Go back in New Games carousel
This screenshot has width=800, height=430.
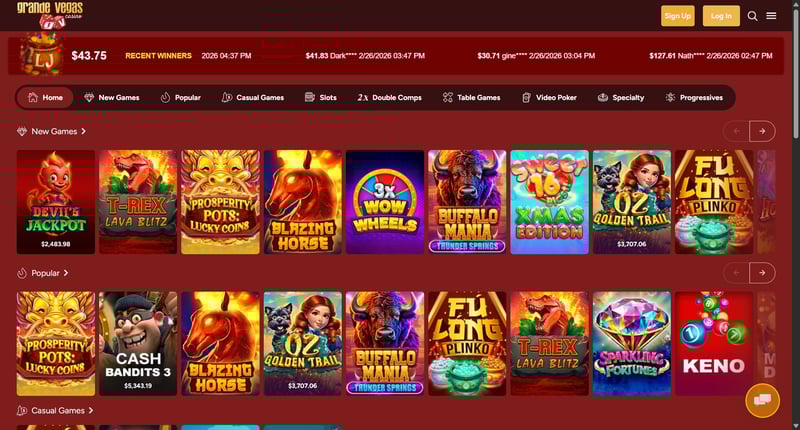(736, 131)
